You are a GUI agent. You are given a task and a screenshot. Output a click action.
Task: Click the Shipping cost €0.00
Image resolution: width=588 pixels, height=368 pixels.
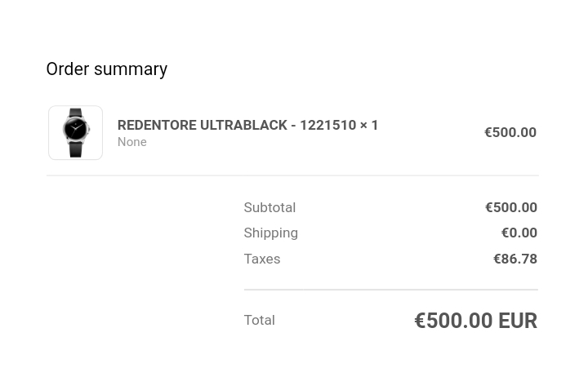[519, 233]
